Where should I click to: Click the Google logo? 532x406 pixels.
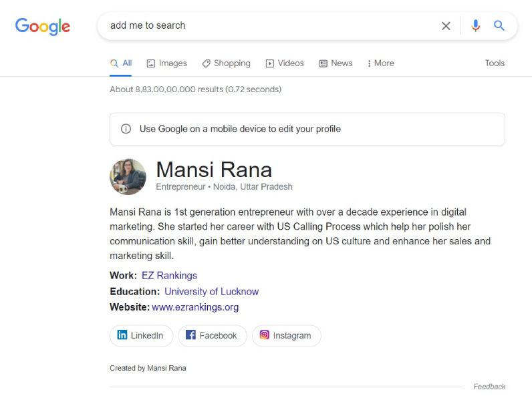[43, 26]
